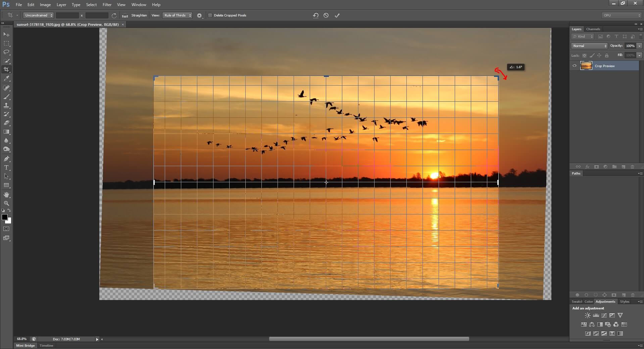Click the foreground color swatch

pos(5,217)
